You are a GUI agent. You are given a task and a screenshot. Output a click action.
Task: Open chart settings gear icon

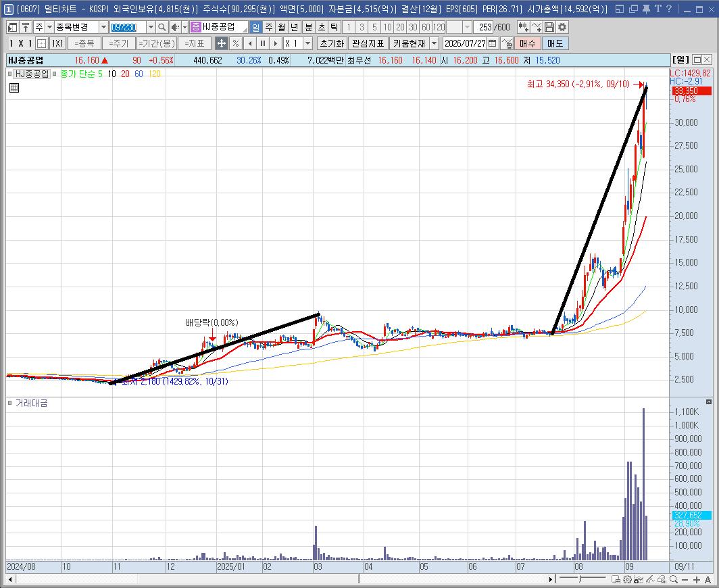click(x=562, y=28)
